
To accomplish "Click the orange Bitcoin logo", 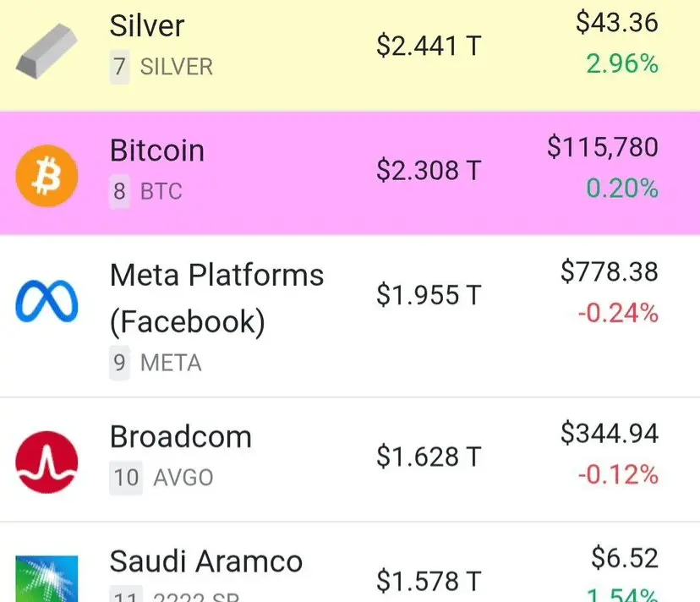I will [x=46, y=176].
